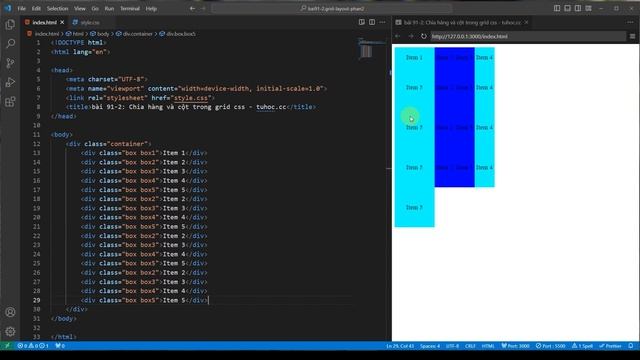Click the 1 Spell status bar item
The height and width of the screenshot is (360, 640).
click(x=582, y=346)
